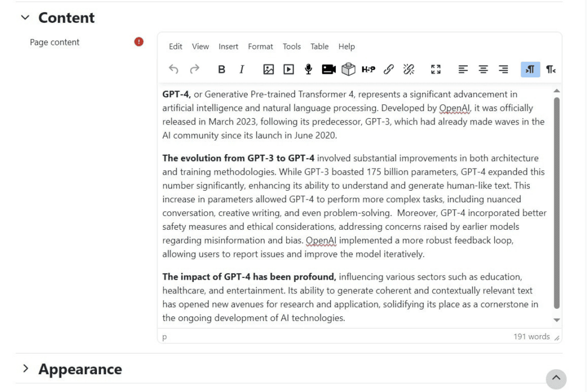Image resolution: width=587 pixels, height=392 pixels.
Task: Insert a link with the chain icon
Action: pyautogui.click(x=389, y=69)
